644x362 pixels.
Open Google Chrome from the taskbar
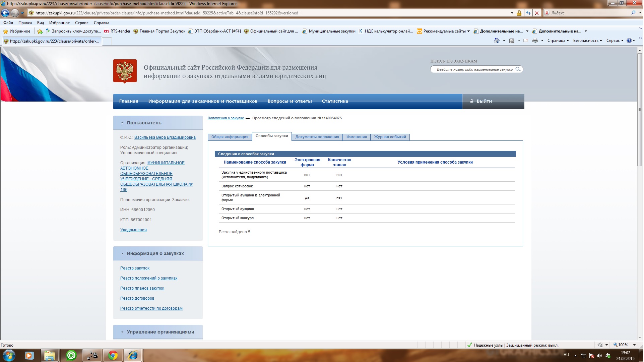(113, 355)
